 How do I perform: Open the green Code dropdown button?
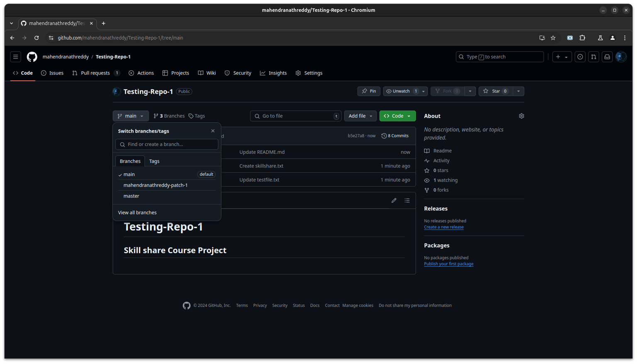point(397,116)
